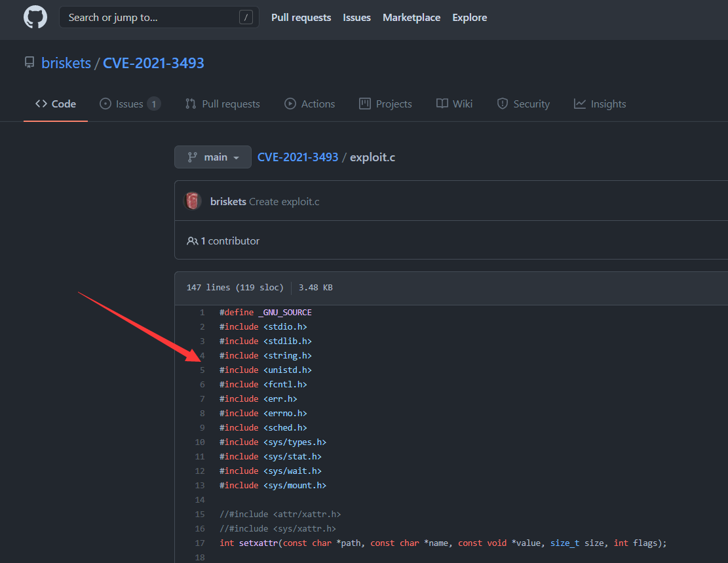Click the Wiki open-book icon
The image size is (728, 563).
442,104
